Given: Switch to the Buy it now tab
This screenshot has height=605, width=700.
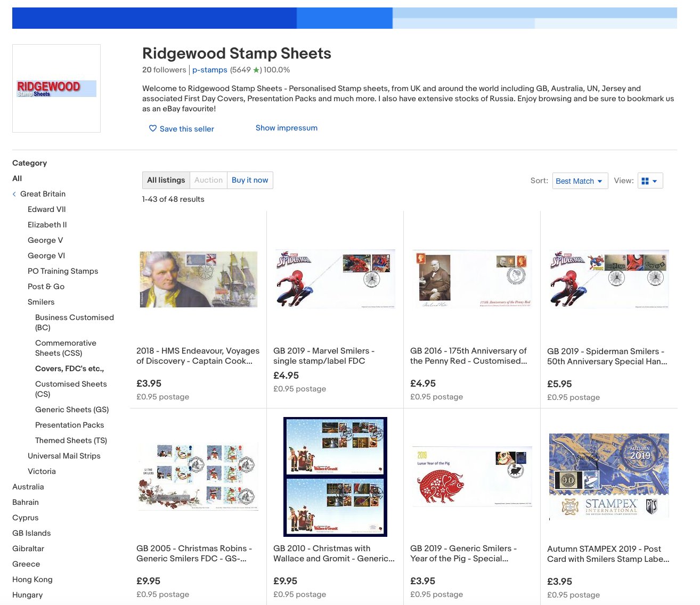Looking at the screenshot, I should point(250,180).
